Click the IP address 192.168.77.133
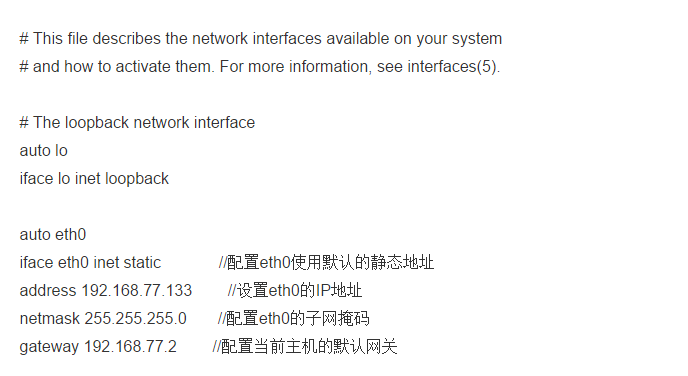The image size is (688, 376). (137, 290)
